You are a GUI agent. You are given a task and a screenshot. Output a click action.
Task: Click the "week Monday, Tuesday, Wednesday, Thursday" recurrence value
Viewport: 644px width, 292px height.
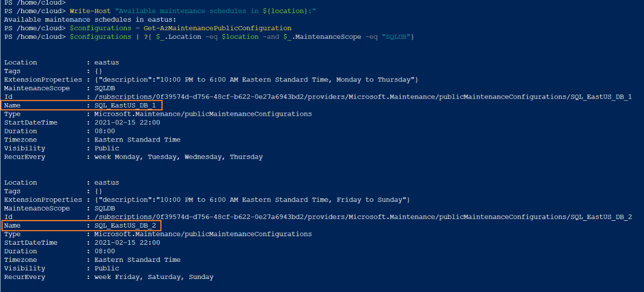pyautogui.click(x=178, y=157)
